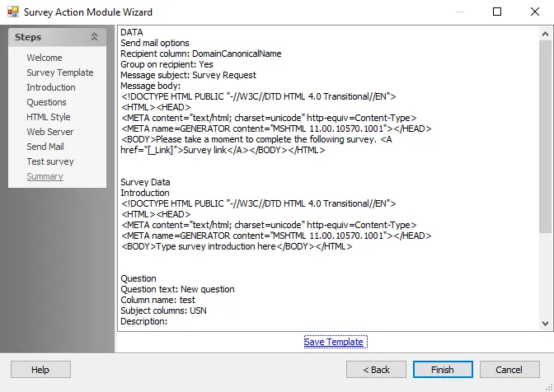Screen dimensions: 554x392
Task: Click the 'Message body:' line
Action: pyautogui.click(x=151, y=86)
